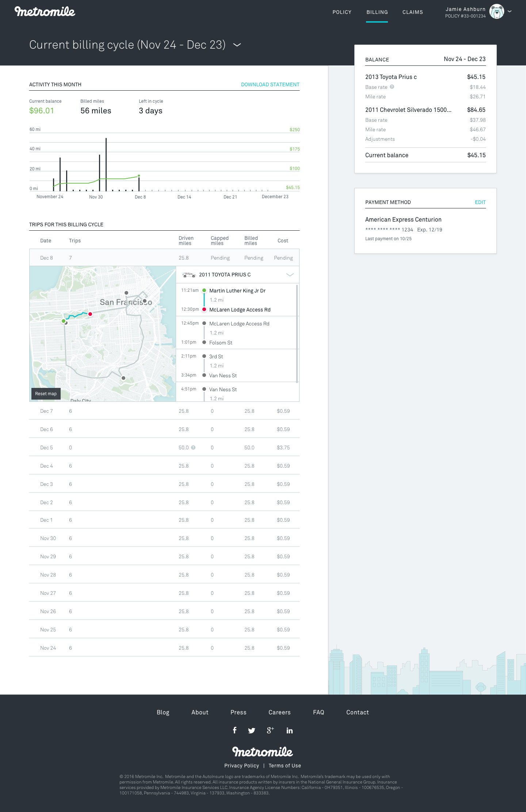Select the 2011 Chevrolet Silverado 1500 balance entry
Screen dimensions: 526x812
(x=426, y=110)
